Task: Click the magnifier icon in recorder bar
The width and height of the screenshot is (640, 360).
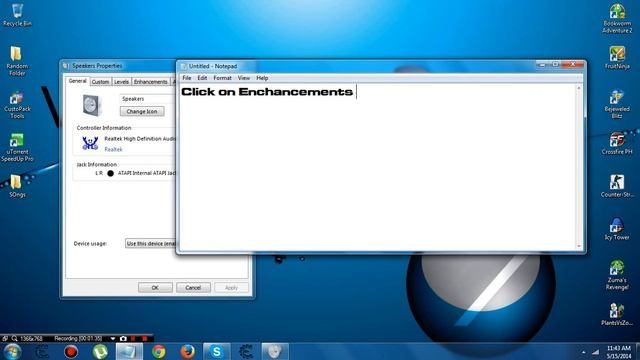Action: pos(14,338)
